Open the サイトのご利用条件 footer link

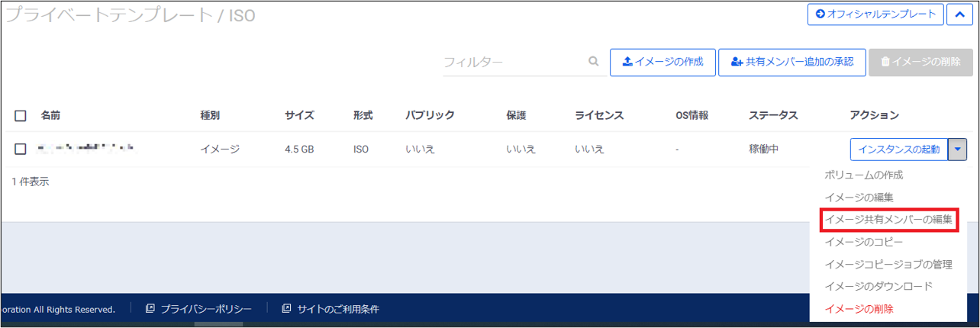click(338, 309)
